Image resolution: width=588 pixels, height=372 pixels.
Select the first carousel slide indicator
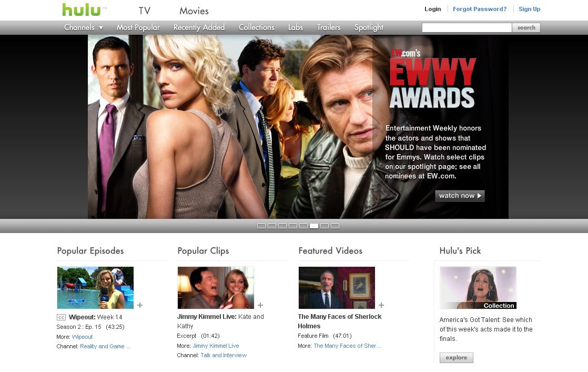click(x=261, y=226)
